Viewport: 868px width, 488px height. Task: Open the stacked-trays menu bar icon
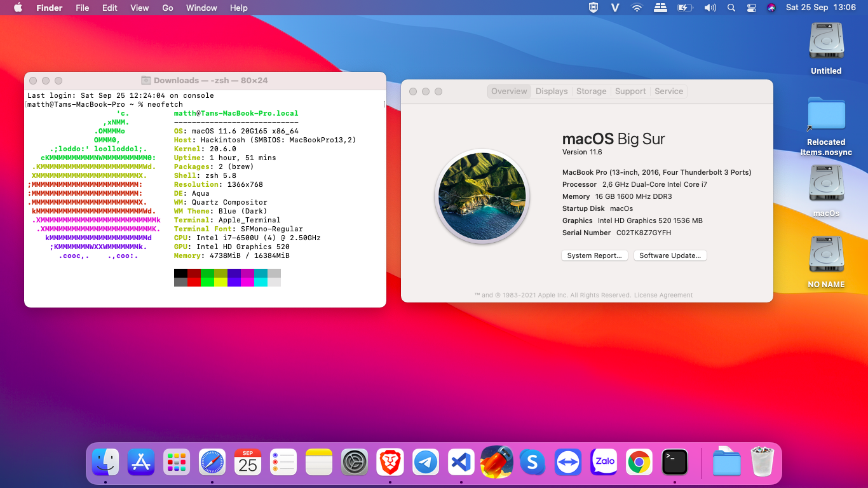[x=661, y=8]
